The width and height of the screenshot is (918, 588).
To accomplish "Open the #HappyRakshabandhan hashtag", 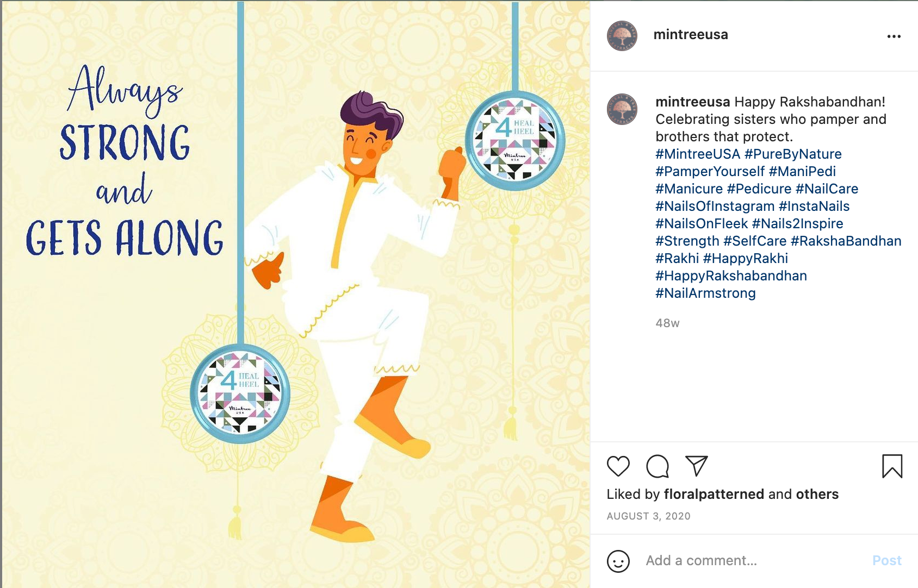I will (x=731, y=276).
